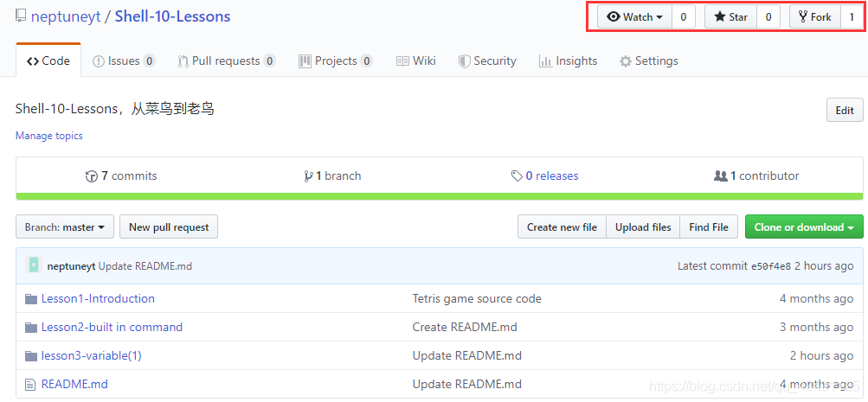The image size is (868, 402).
Task: Click the Pull requests tab icon
Action: (183, 61)
